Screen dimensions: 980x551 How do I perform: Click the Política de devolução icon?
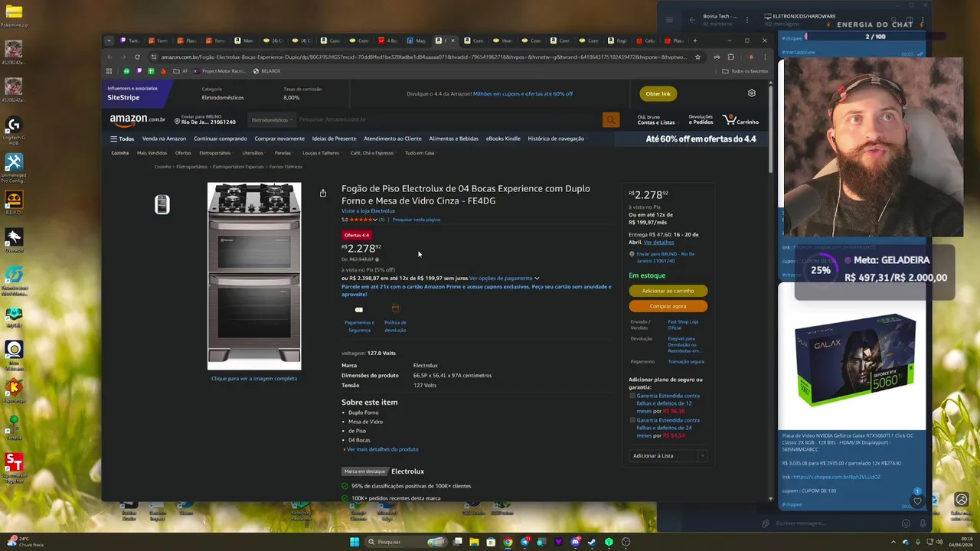click(395, 309)
